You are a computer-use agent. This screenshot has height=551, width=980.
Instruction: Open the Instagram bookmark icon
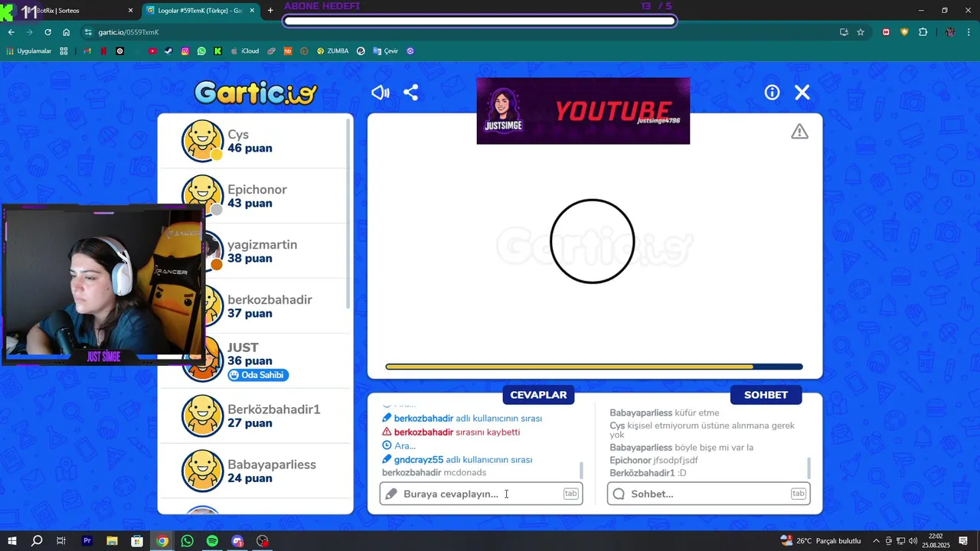tap(185, 51)
